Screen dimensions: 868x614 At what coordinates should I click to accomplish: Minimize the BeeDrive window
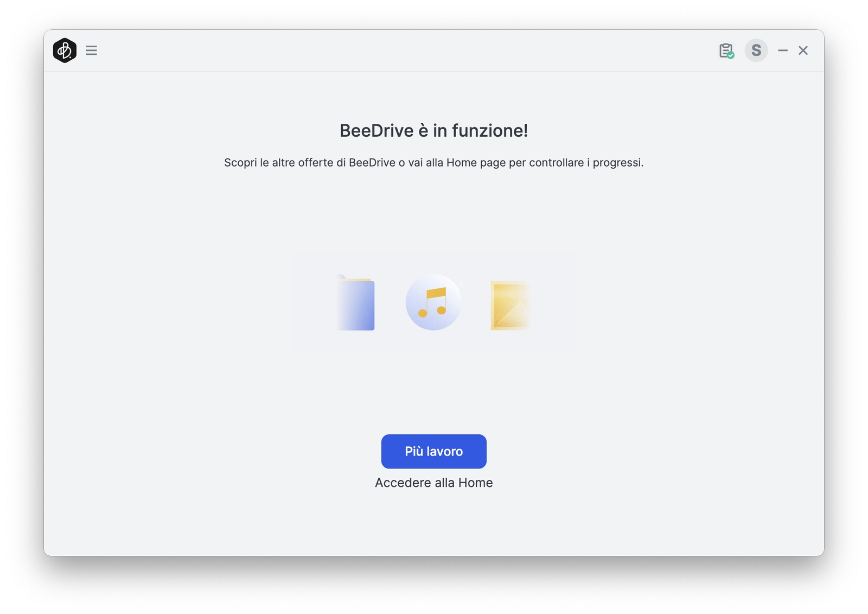click(783, 50)
